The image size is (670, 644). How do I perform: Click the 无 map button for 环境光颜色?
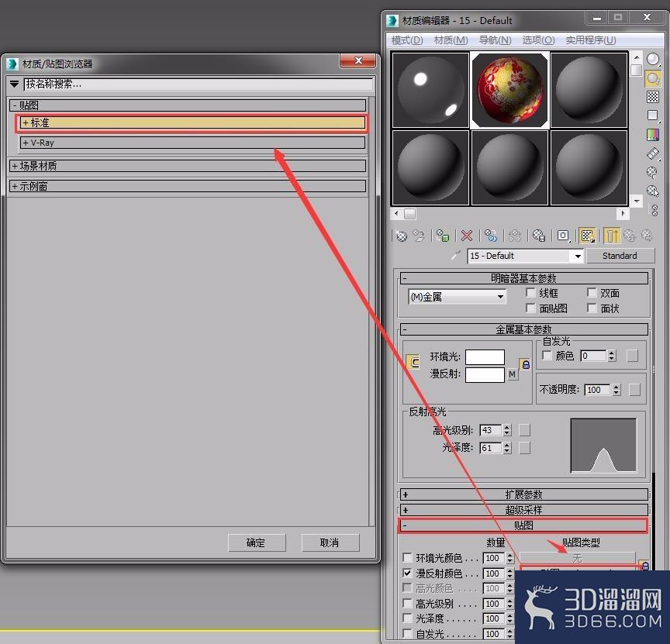point(577,558)
